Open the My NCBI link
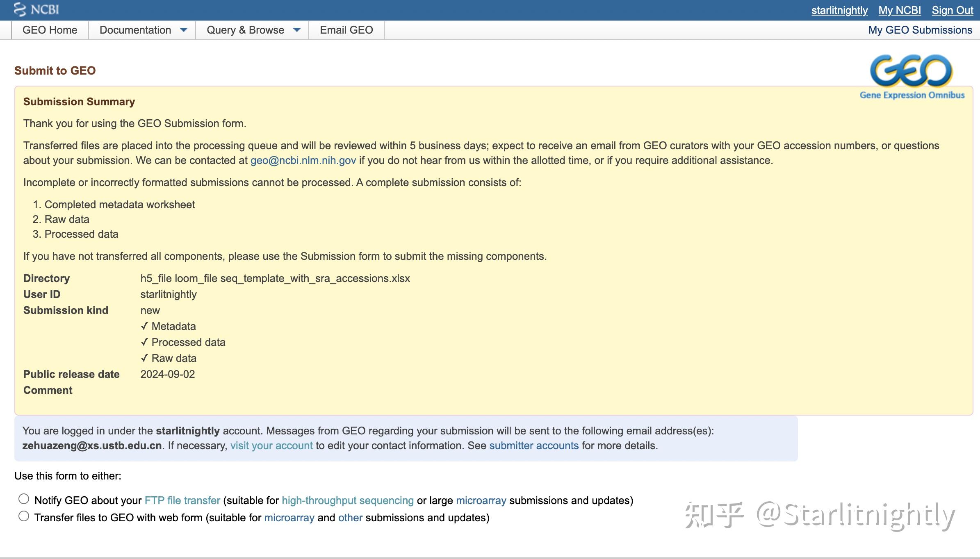The image size is (980, 559). (899, 10)
